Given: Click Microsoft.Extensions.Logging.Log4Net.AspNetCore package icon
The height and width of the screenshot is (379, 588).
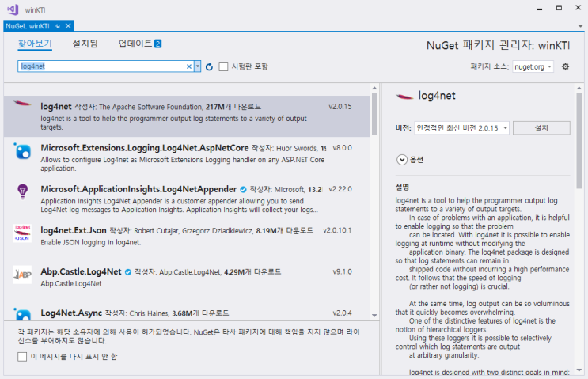Looking at the screenshot, I should point(22,152).
